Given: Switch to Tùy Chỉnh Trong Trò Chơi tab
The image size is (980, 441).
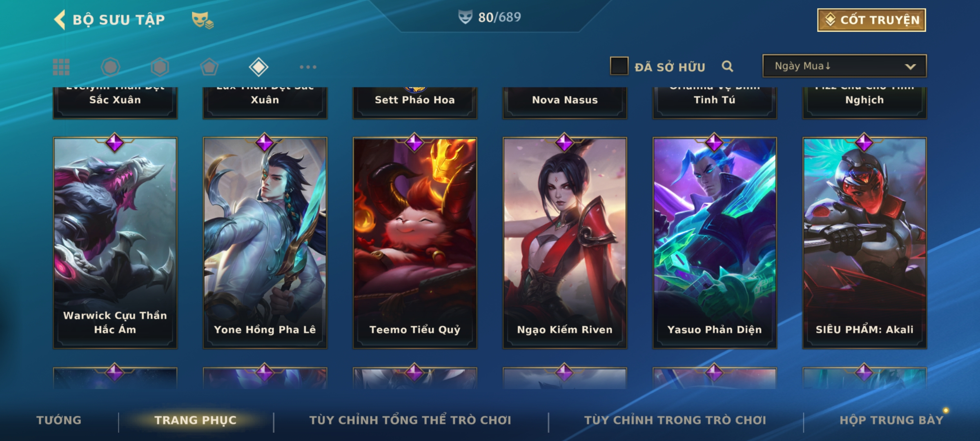Looking at the screenshot, I should (x=675, y=420).
